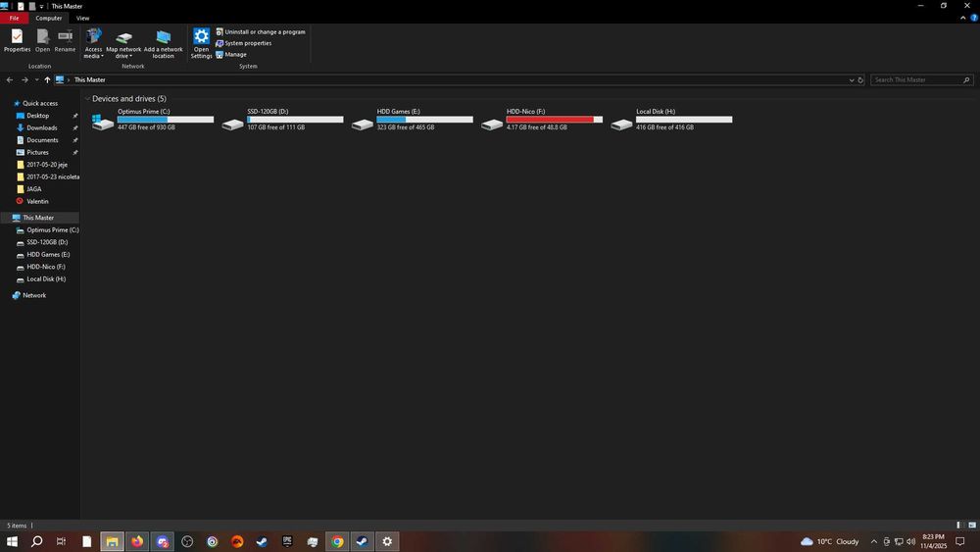Open the recent locations dropdown arrow

point(37,80)
